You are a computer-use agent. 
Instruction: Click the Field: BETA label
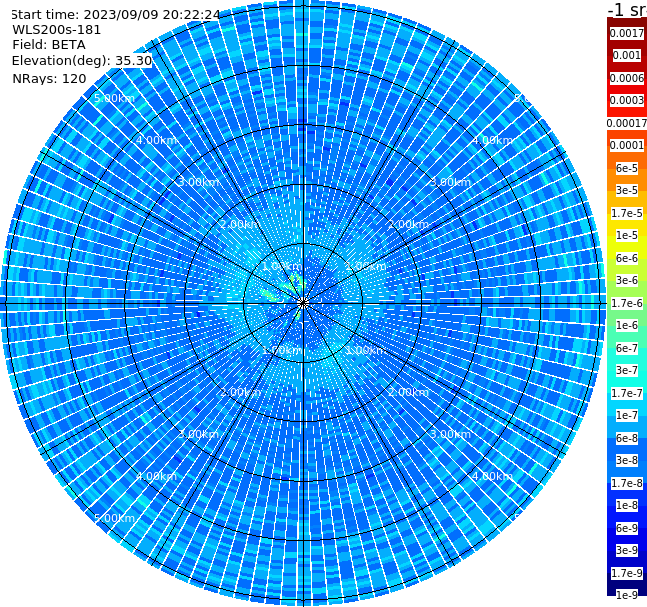[49, 45]
